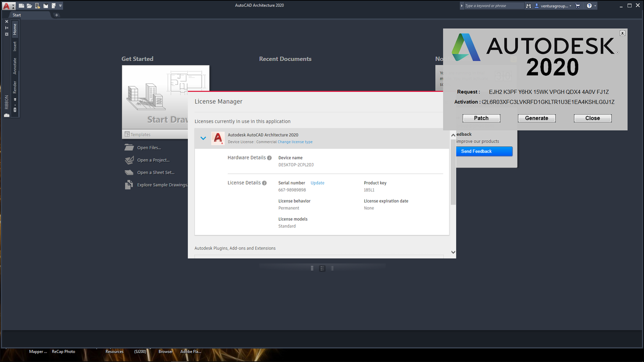The width and height of the screenshot is (644, 362).
Task: Click the Send Feedback button
Action: [x=484, y=151]
